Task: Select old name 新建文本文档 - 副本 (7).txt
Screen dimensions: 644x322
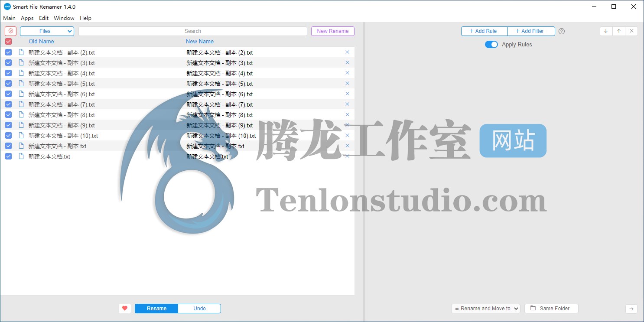Action: tap(62, 104)
